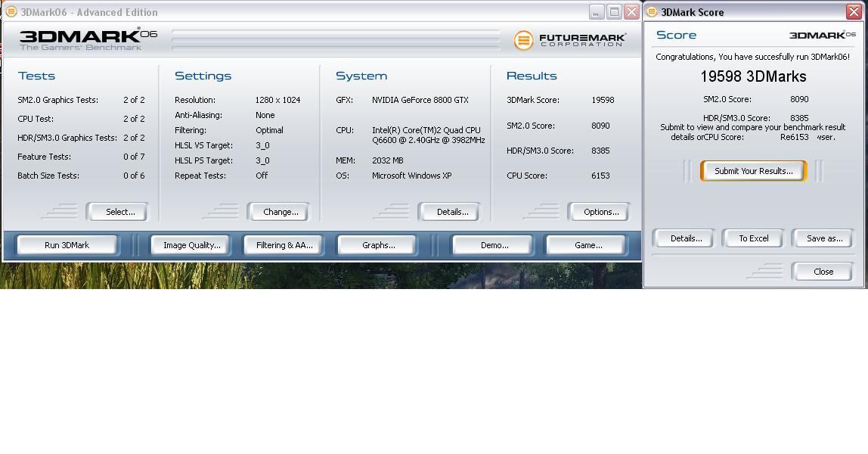Click the Anti-Aliasing value None
Image resolution: width=868 pixels, height=454 pixels.
coord(265,115)
